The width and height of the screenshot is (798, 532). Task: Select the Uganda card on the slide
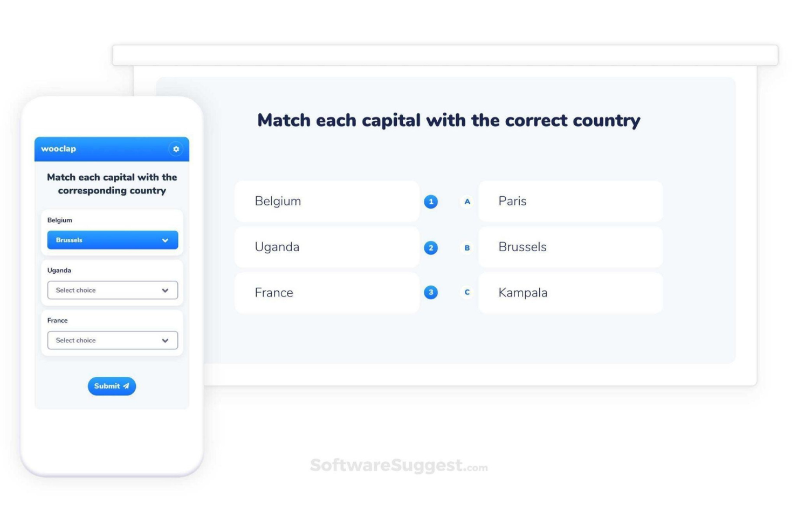tap(327, 247)
